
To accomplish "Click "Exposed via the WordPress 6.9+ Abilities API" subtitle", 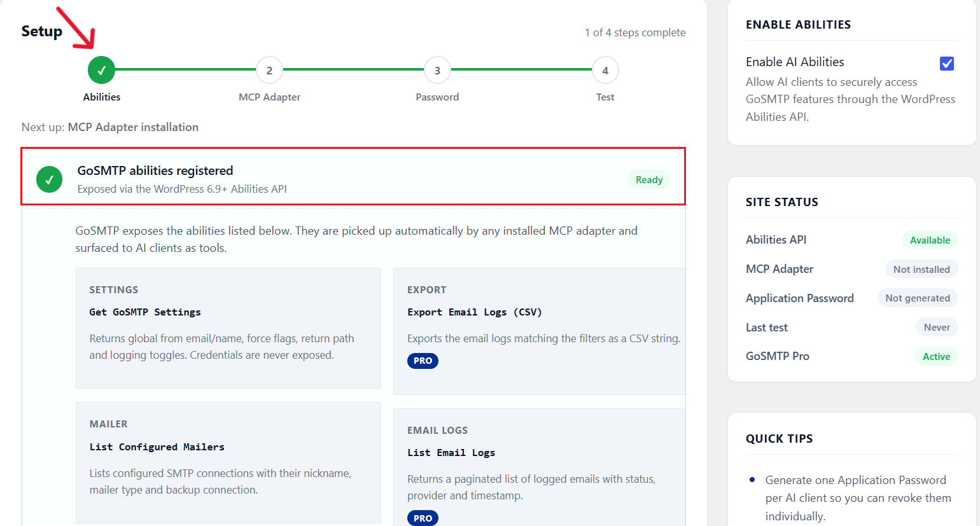I will 182,189.
